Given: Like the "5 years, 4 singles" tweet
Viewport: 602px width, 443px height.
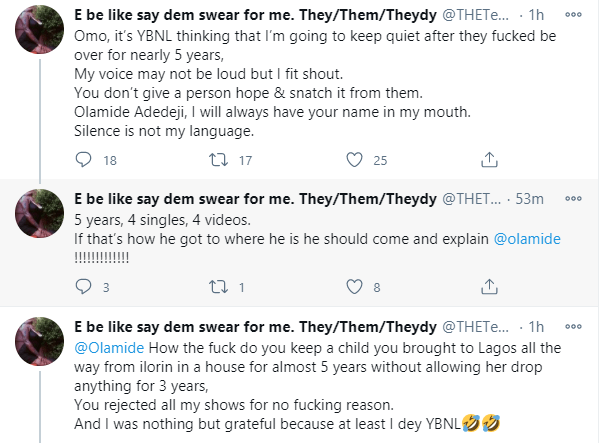Looking at the screenshot, I should click(354, 288).
